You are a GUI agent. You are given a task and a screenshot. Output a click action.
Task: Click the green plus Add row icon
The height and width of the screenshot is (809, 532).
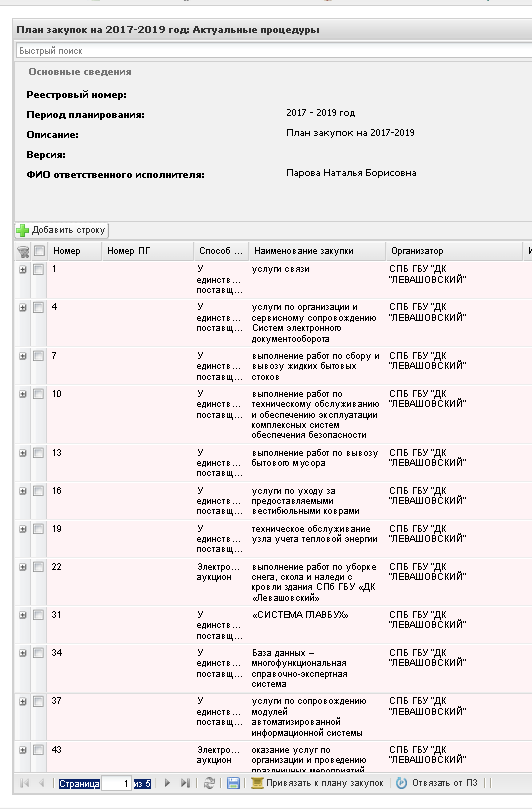[22, 231]
